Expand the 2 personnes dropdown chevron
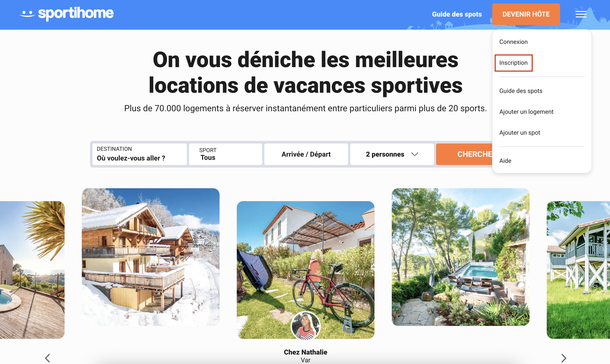Viewport: 610px width, 364px height. (415, 154)
